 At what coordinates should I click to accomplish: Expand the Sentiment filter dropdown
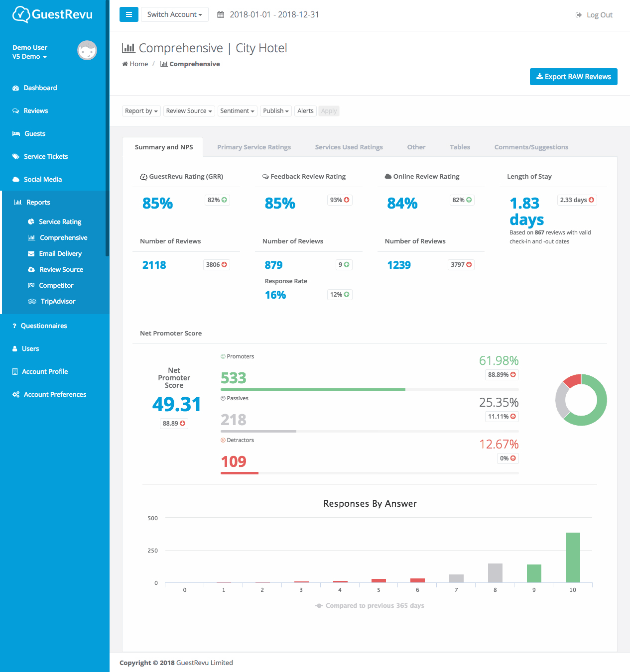pyautogui.click(x=237, y=111)
